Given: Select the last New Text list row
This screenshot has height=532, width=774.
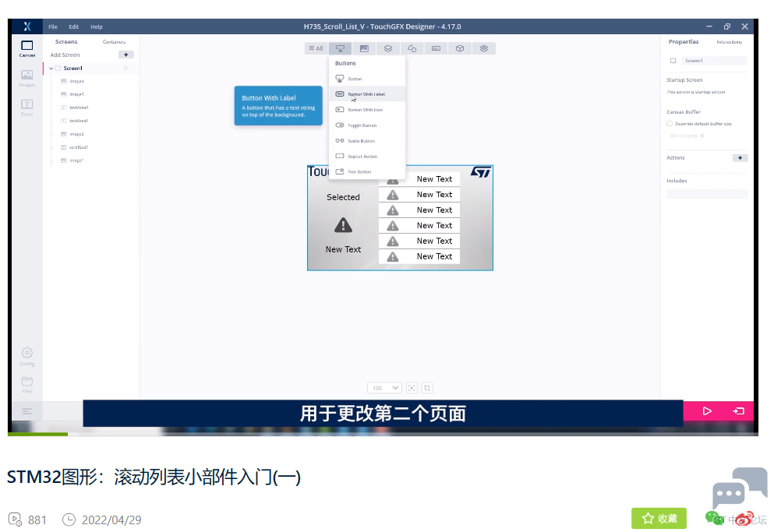Looking at the screenshot, I should click(x=419, y=256).
